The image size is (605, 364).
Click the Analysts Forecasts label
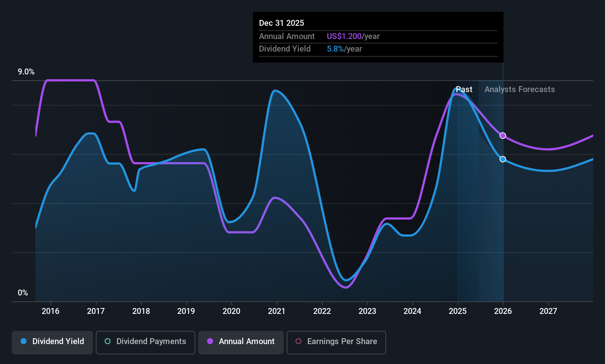pos(520,90)
